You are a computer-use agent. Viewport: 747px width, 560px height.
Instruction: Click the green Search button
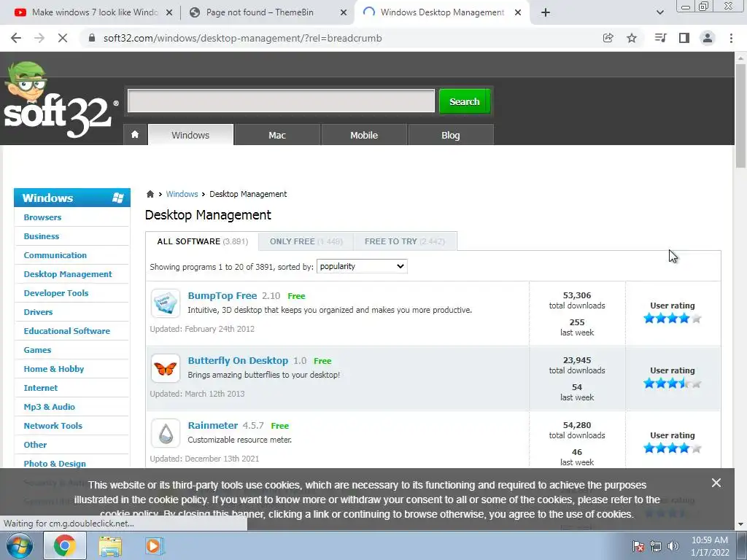pos(465,101)
